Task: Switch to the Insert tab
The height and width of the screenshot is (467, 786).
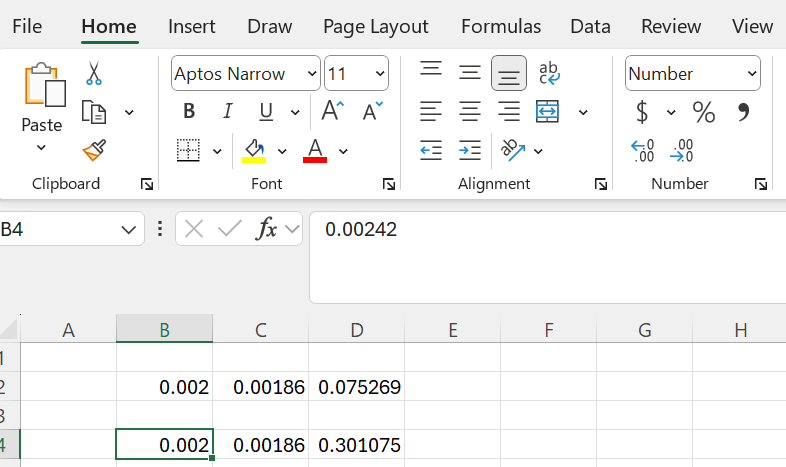Action: pyautogui.click(x=191, y=26)
